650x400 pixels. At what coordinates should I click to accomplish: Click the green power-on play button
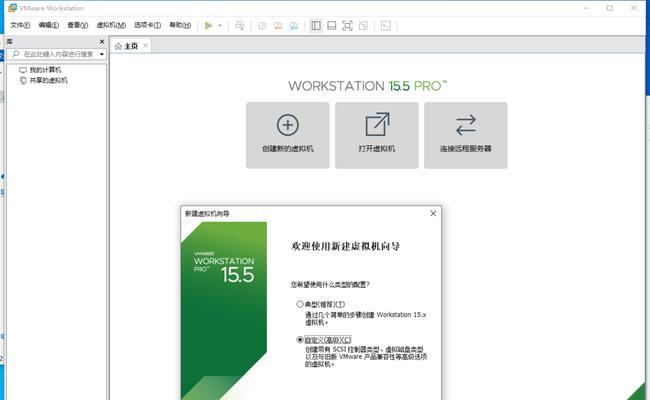(209, 26)
